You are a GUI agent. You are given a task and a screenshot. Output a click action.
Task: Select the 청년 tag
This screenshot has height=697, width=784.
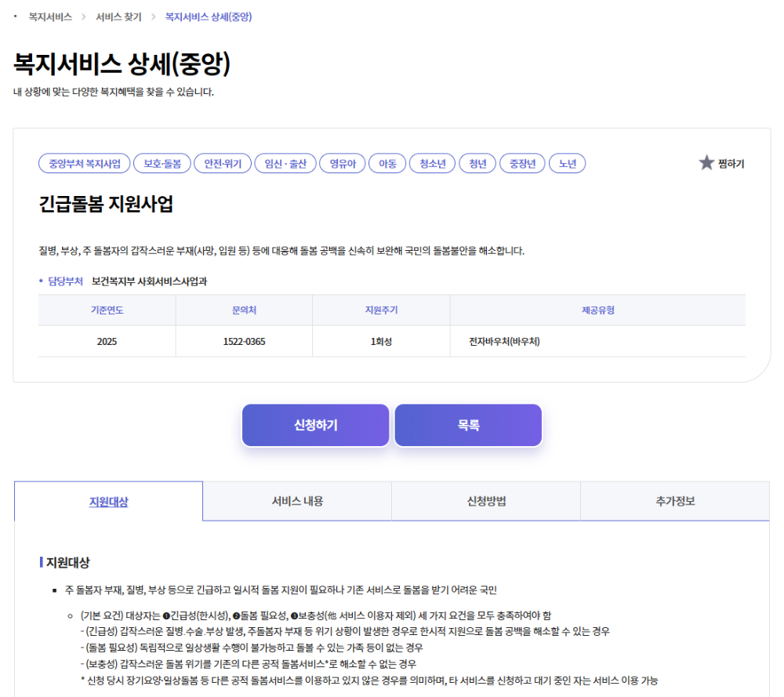477,163
